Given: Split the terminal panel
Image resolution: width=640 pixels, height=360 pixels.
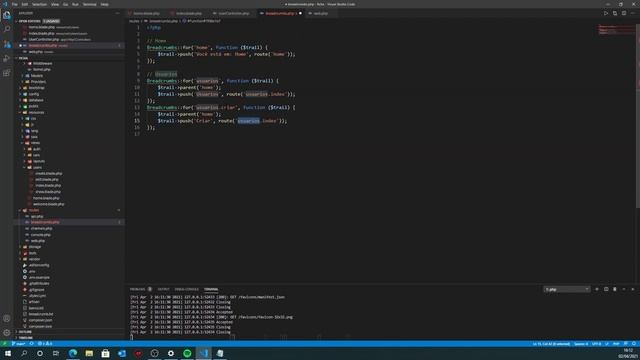Looking at the screenshot, I should point(606,289).
